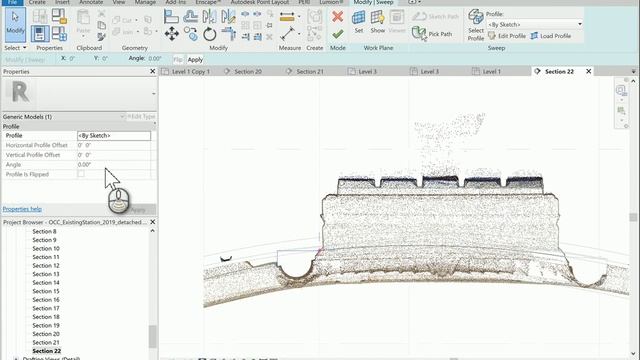
Task: Click the Pick Path tool
Action: 432,33
